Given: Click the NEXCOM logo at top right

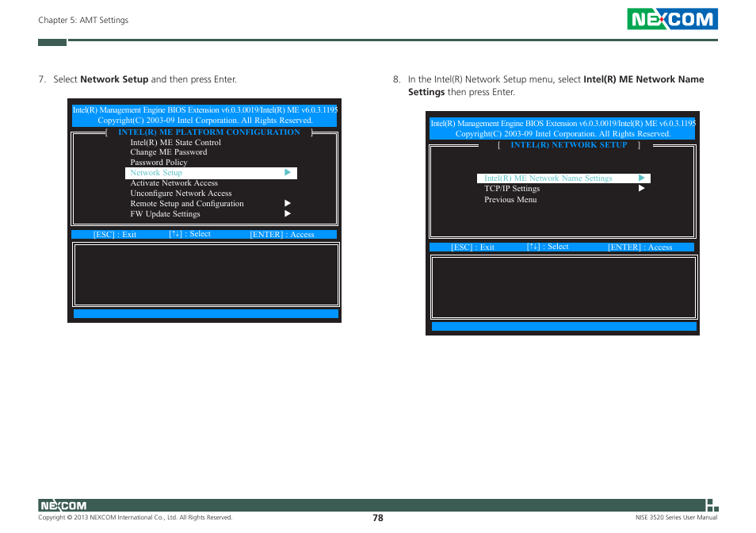Looking at the screenshot, I should pos(672,19).
